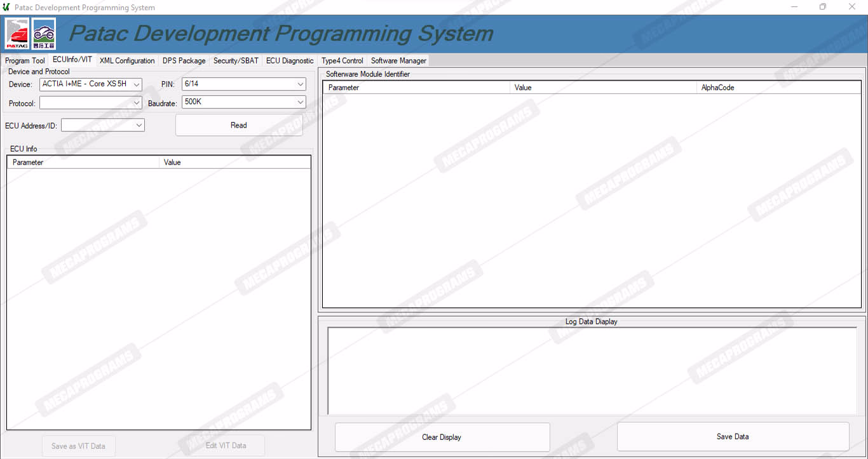This screenshot has width=868, height=459.
Task: Click inside the ECU Info list area
Action: (159, 298)
